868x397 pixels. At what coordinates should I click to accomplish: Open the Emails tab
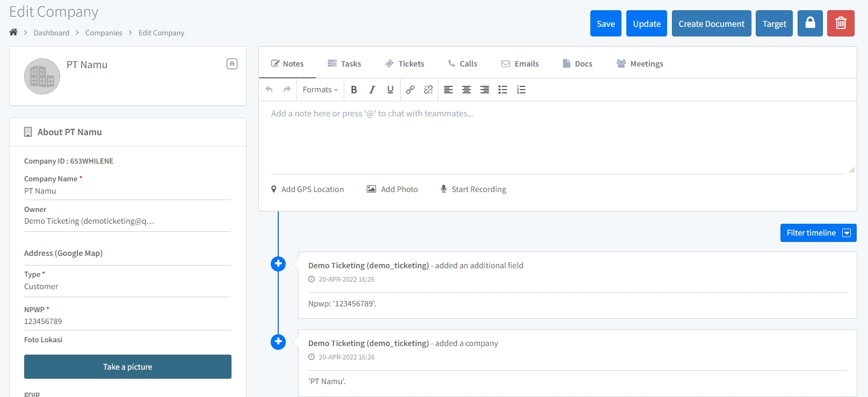click(x=520, y=63)
